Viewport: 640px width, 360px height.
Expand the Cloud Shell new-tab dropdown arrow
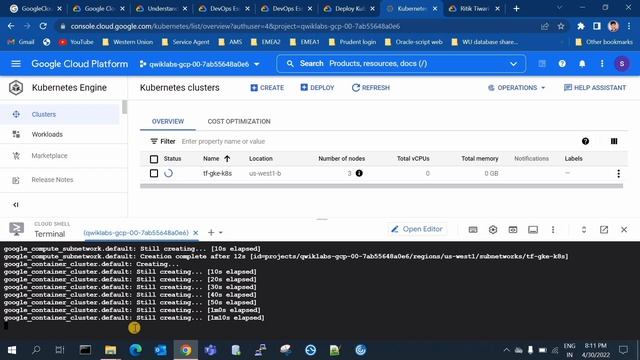(221, 233)
